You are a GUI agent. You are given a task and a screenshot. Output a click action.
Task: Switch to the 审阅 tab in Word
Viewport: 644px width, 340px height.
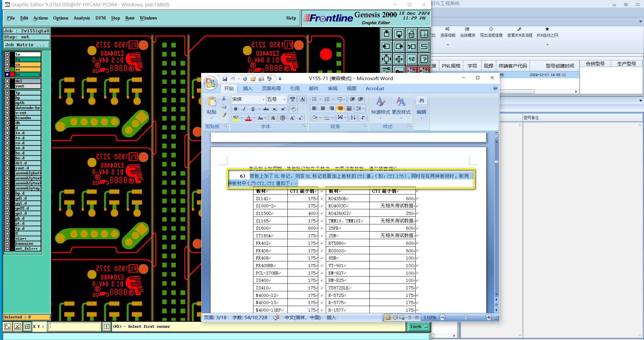coord(332,89)
